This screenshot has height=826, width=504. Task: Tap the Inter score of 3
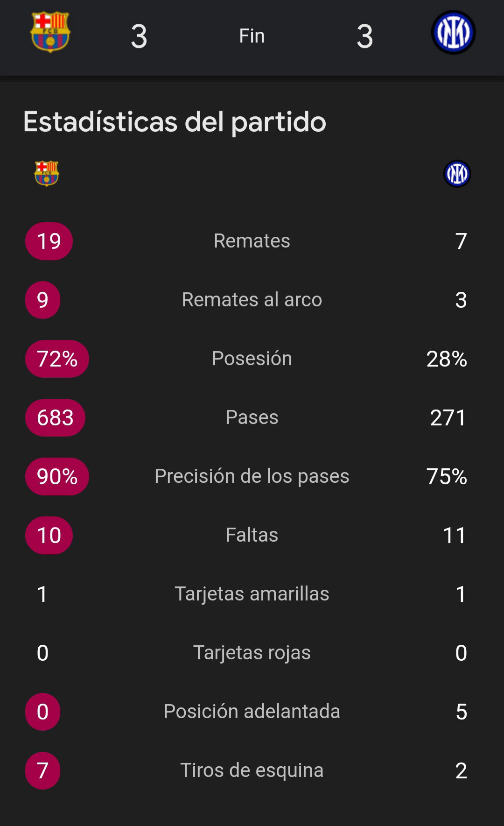pyautogui.click(x=365, y=36)
